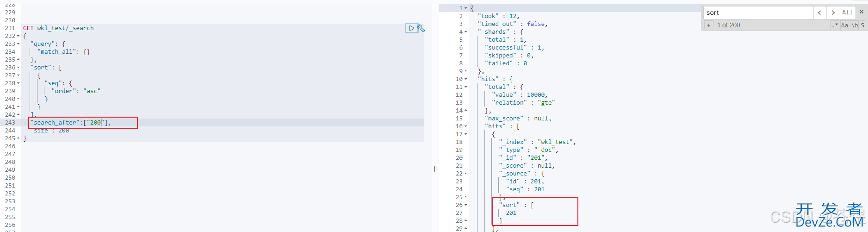
Task: Select All matches in find box
Action: click(847, 13)
